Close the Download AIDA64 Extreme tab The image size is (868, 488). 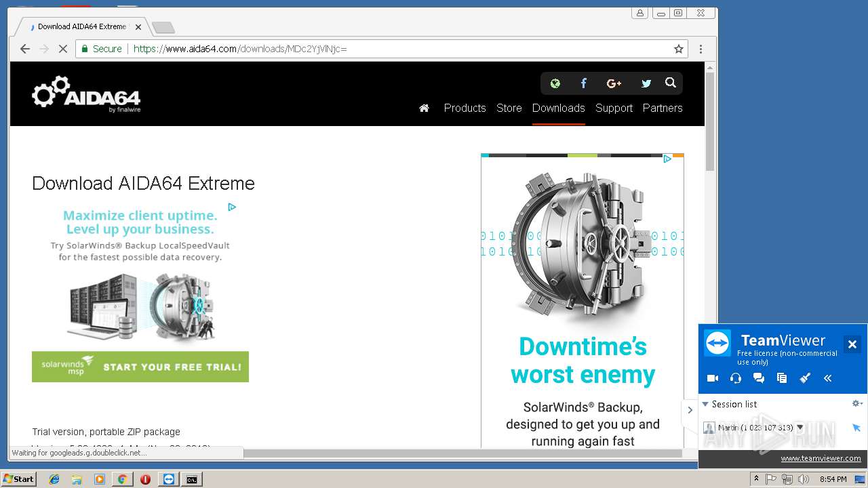[x=138, y=27]
